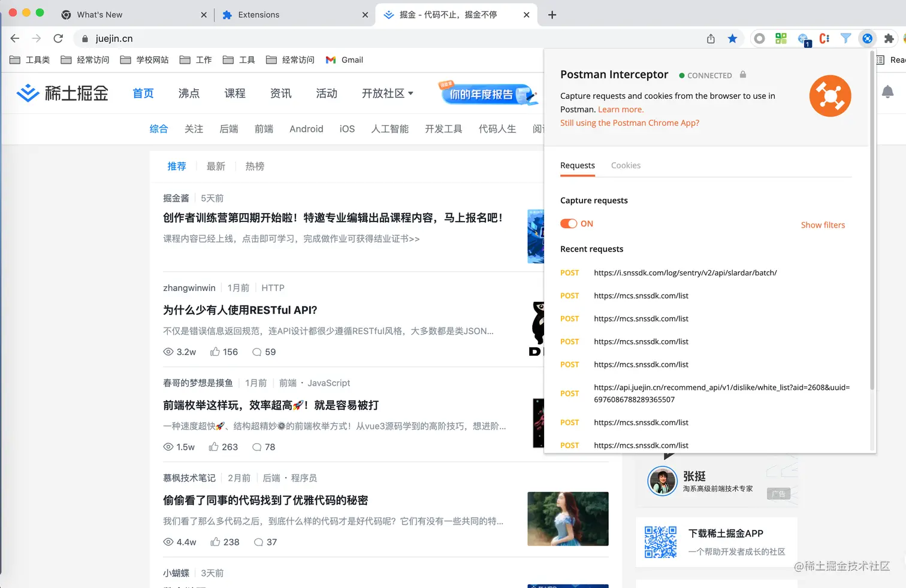Click the comment icon showing 59
906x588 pixels.
click(256, 352)
